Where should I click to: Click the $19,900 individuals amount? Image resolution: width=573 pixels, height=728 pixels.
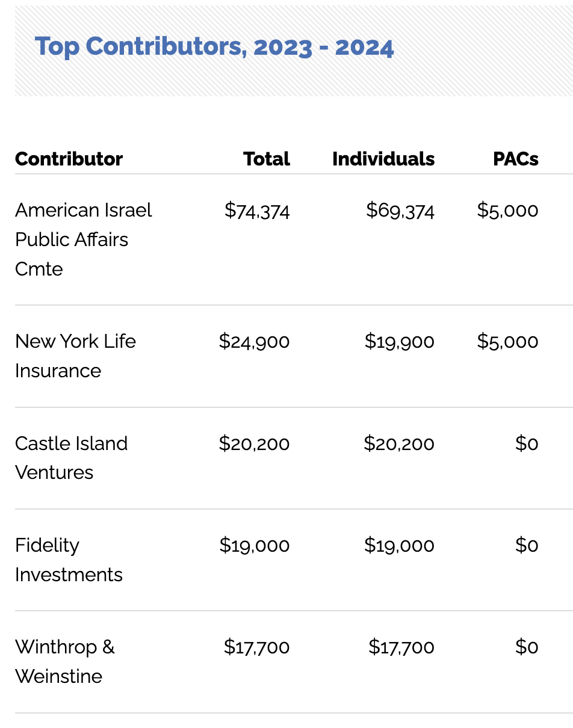coord(399,341)
